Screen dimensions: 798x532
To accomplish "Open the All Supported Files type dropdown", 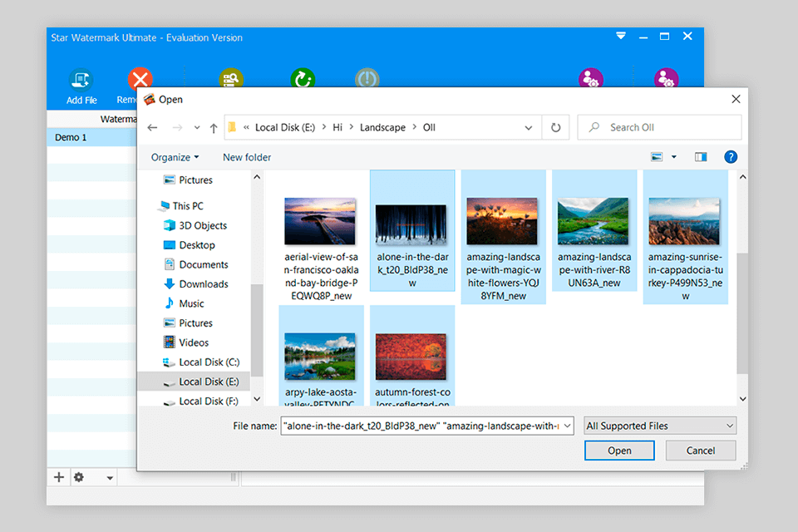I will [x=659, y=426].
